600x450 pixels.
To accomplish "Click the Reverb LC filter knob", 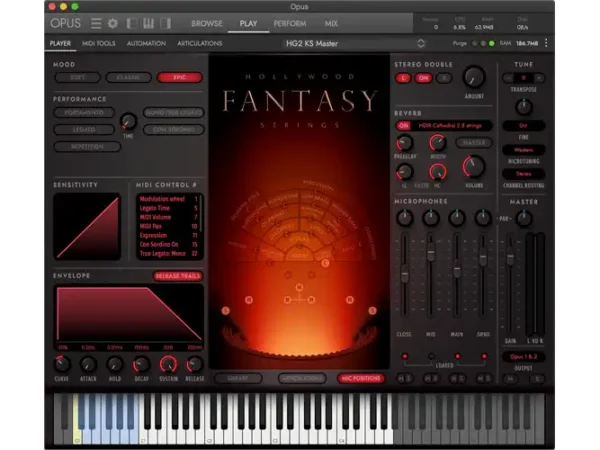I will pos(404,172).
